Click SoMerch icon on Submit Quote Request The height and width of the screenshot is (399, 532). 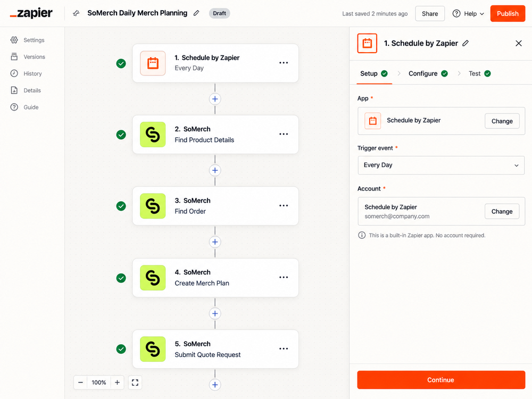coord(153,349)
